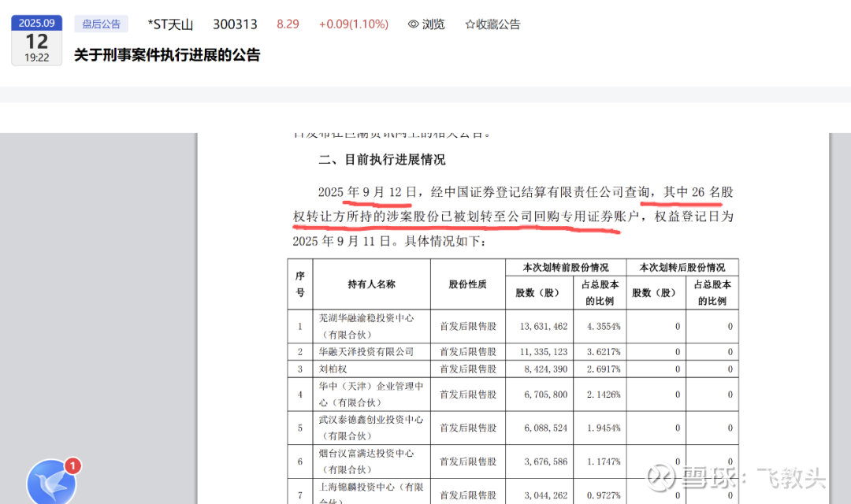The height and width of the screenshot is (504, 851).
Task: Click share count 11,335,123
Action: 543,352
